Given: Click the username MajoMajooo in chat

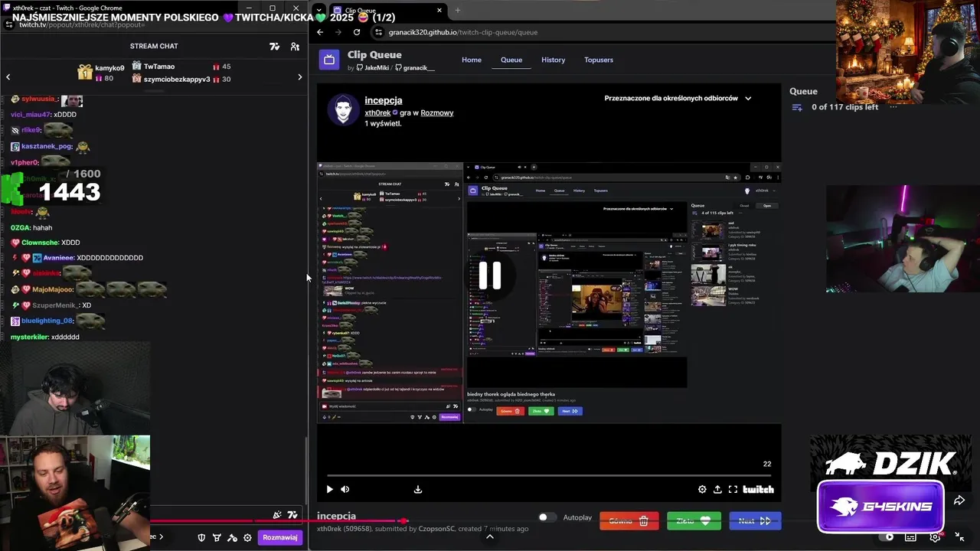Looking at the screenshot, I should (53, 289).
